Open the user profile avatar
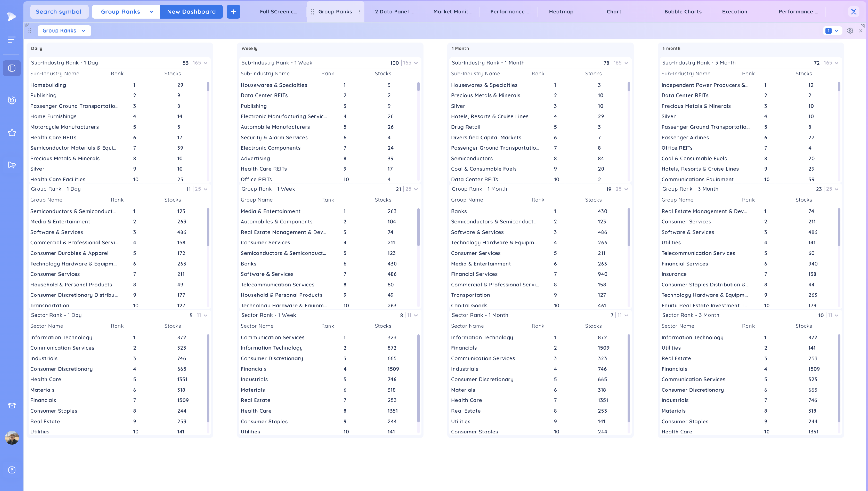 (x=12, y=438)
